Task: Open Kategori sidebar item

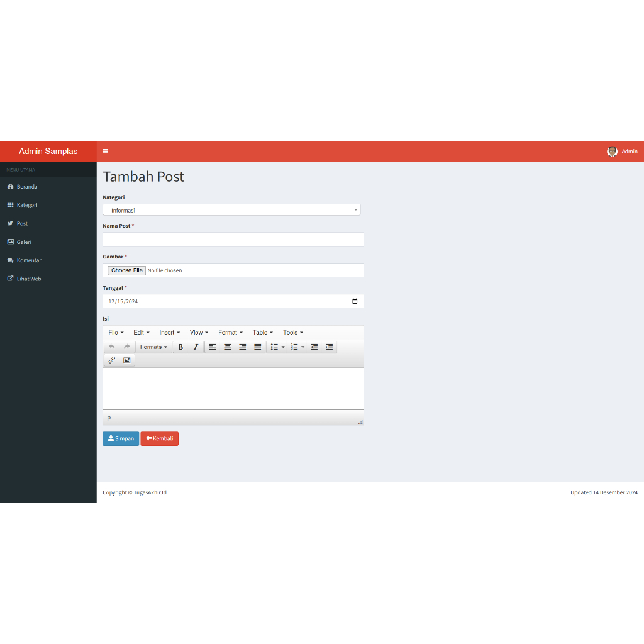Action: tap(48, 205)
